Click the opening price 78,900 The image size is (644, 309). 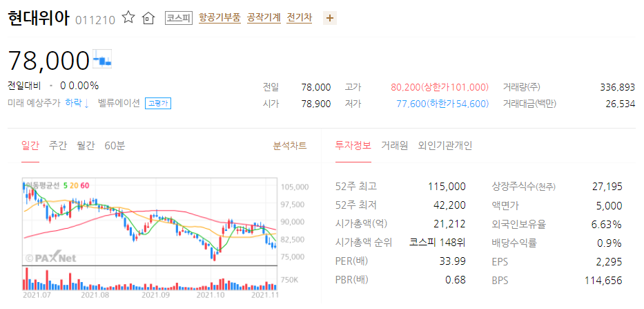316,104
